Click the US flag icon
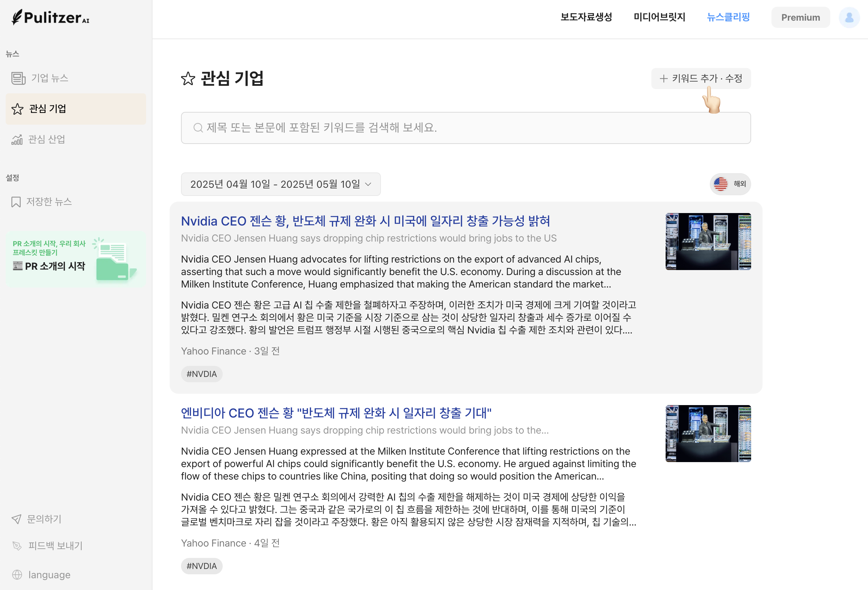This screenshot has height=590, width=868. tap(720, 184)
